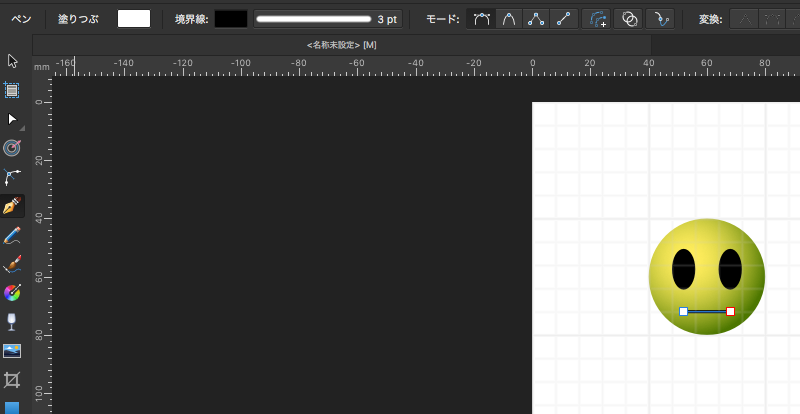
Task: Select the Vector Brush tool
Action: tap(12, 264)
